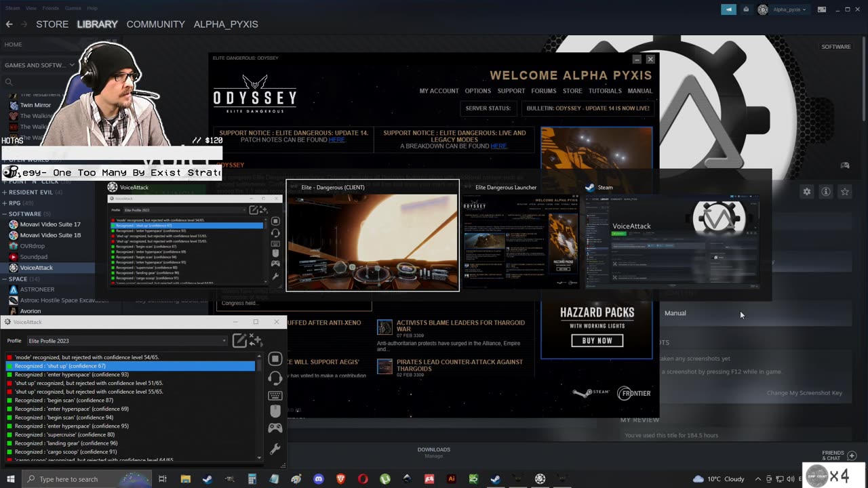The height and width of the screenshot is (488, 868).
Task: Select VoiceAttack in Steam library list
Action: coord(37,268)
